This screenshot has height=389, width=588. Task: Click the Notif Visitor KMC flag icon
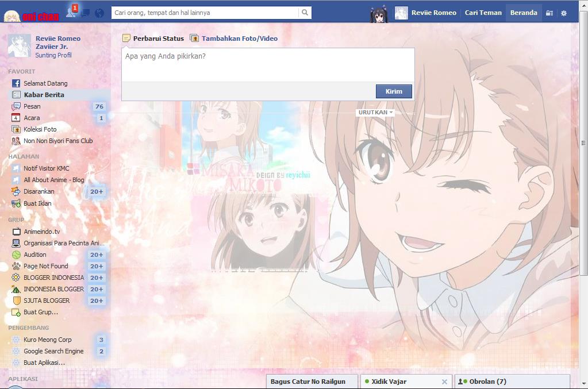click(16, 168)
